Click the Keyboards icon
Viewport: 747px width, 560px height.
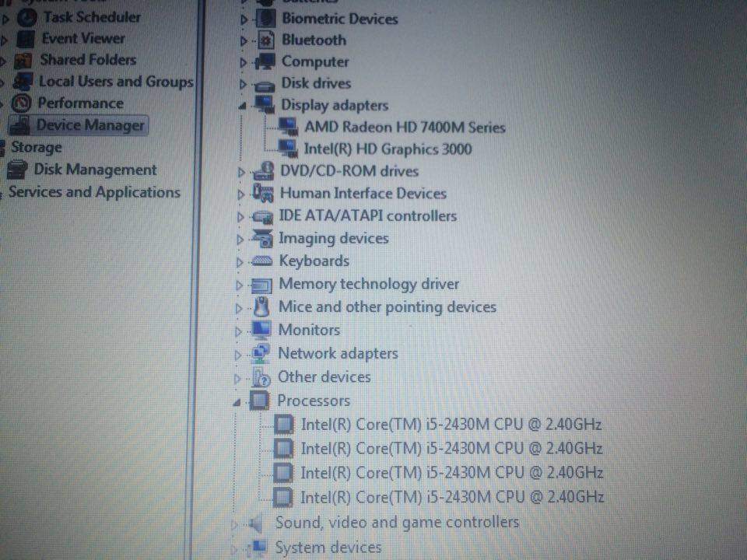(x=261, y=261)
